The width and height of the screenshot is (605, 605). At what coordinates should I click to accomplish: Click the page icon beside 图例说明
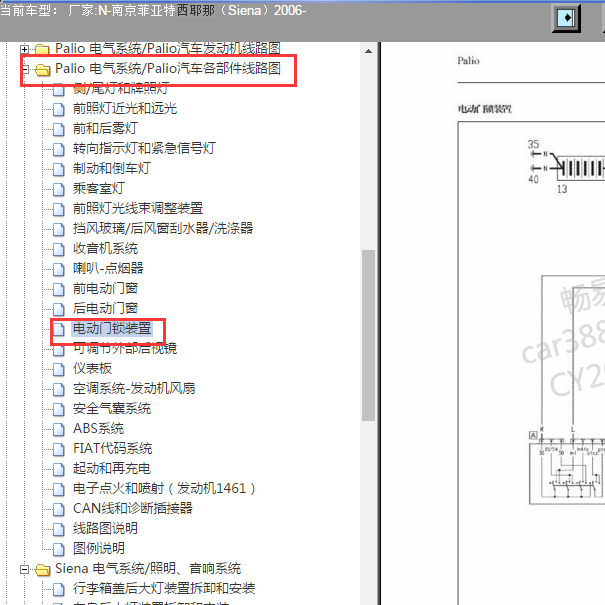coord(59,549)
